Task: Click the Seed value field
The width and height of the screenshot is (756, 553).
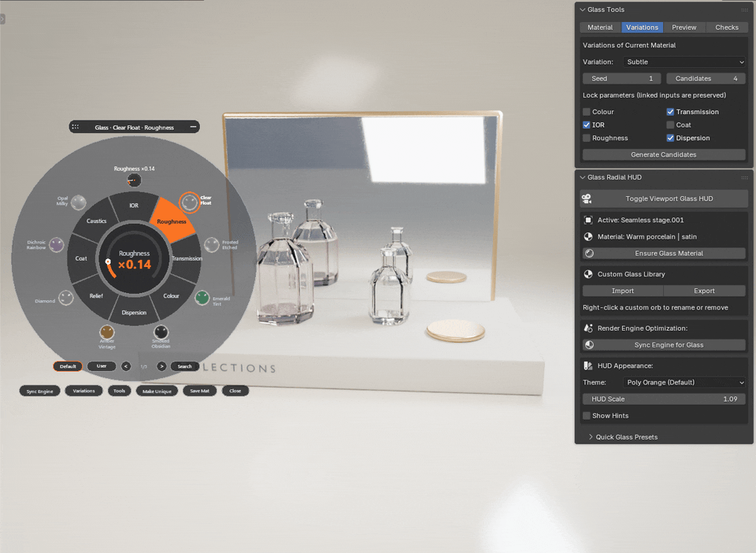Action: point(621,79)
